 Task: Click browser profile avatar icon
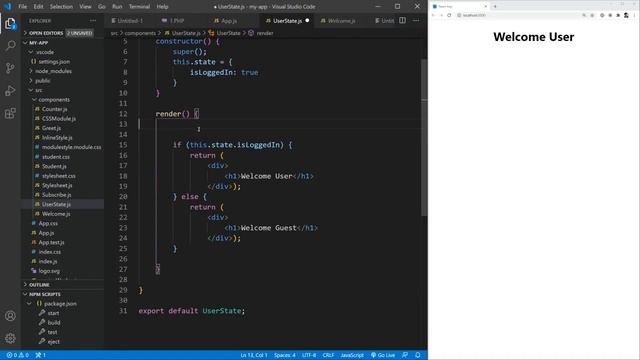626,15
